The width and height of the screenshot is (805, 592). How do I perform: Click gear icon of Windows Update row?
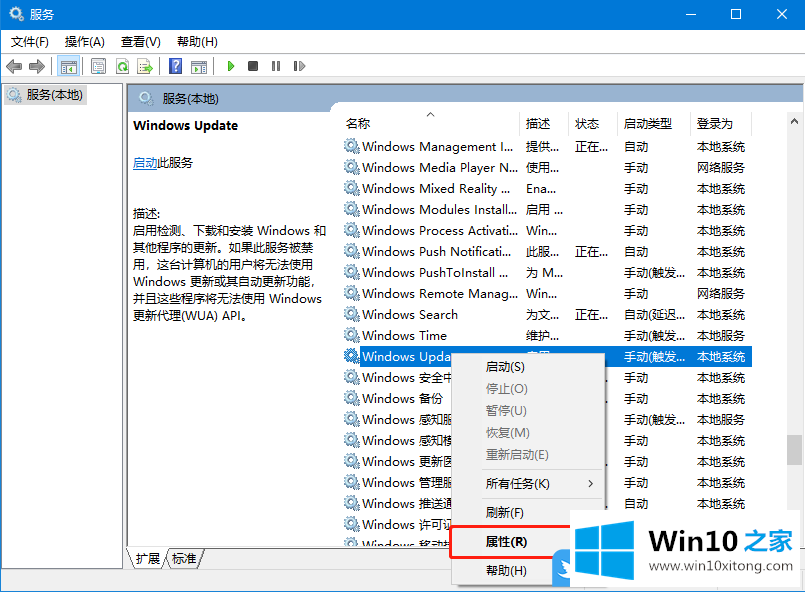[x=352, y=356]
